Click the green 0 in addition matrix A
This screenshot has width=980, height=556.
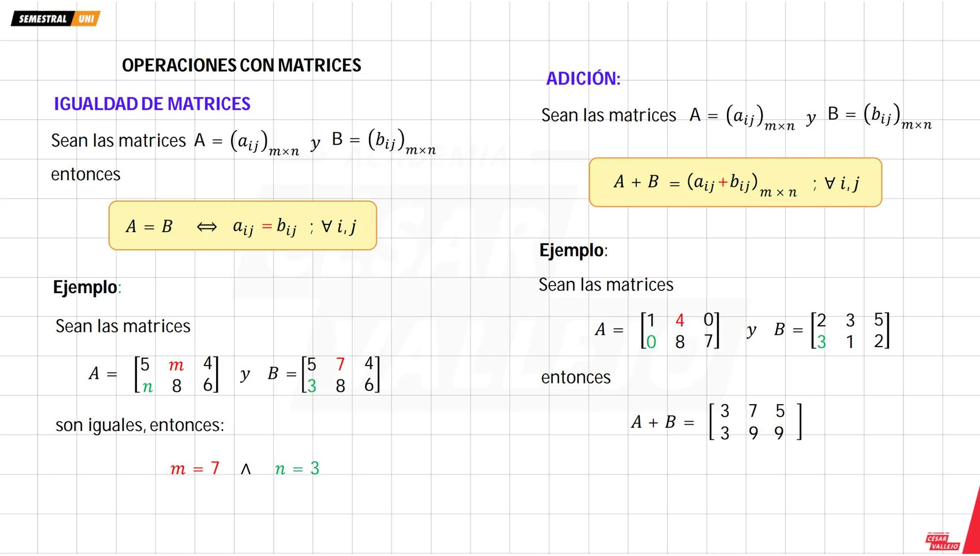pos(651,342)
